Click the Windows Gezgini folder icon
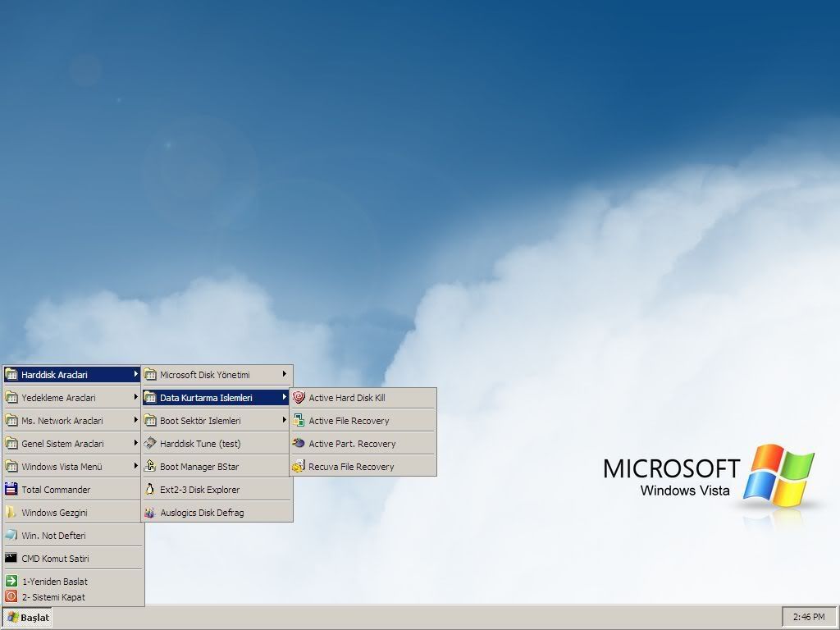The image size is (840, 630). (x=11, y=512)
